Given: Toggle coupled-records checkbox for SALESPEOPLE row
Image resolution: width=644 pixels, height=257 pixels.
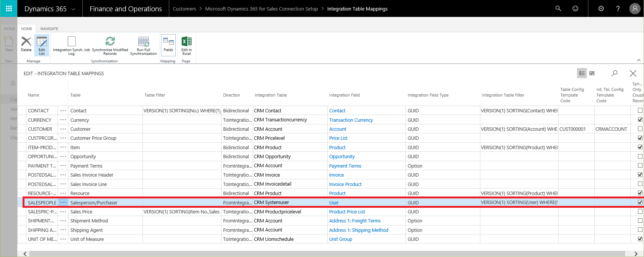Looking at the screenshot, I should point(640,202).
